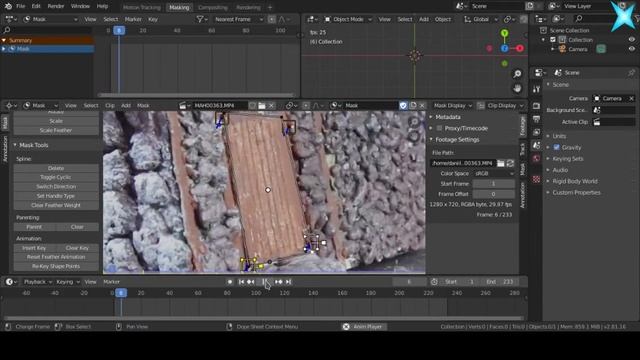Pause the animation playback
The width and height of the screenshot is (640, 360).
click(x=264, y=282)
